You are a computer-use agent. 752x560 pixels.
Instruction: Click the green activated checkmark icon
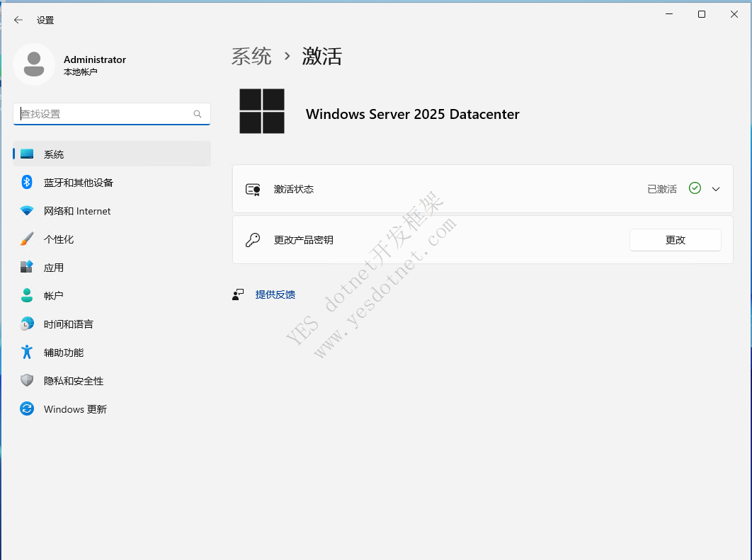coord(695,188)
